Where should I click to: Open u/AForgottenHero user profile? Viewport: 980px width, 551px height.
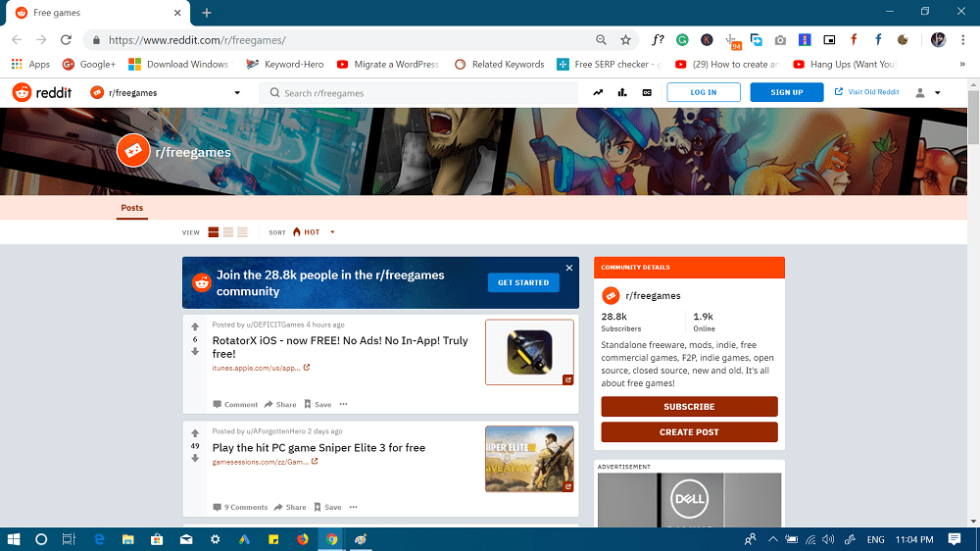coord(275,431)
